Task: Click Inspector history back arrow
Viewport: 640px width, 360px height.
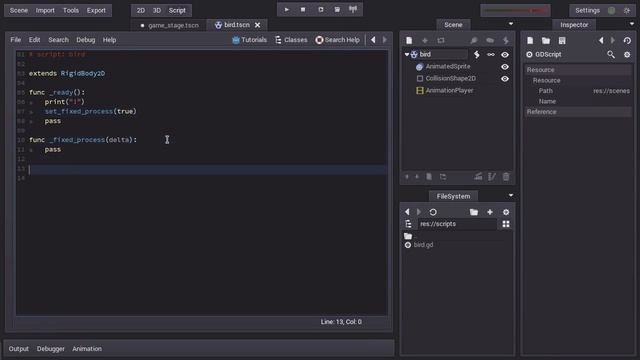Action: (x=601, y=40)
